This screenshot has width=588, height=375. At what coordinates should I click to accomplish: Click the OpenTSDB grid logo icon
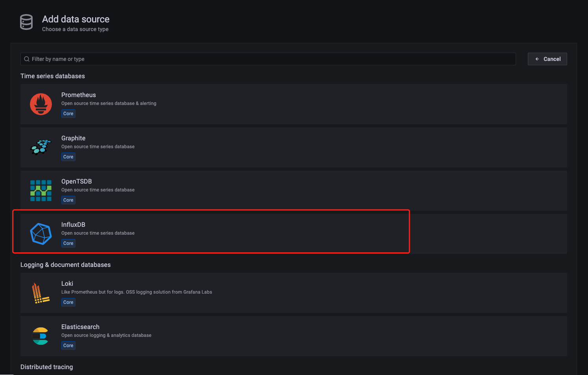point(41,191)
